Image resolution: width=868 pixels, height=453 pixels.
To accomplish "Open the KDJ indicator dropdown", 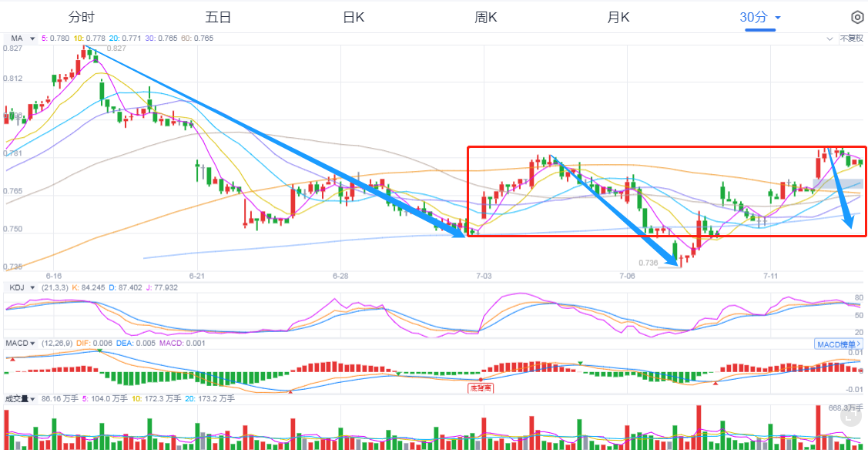I will (x=22, y=287).
